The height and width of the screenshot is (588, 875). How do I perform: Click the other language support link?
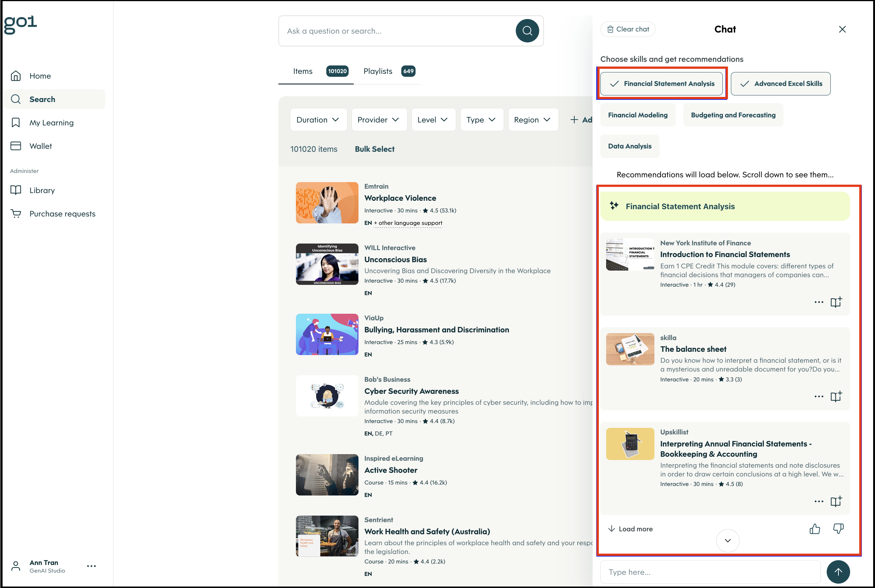pos(408,223)
